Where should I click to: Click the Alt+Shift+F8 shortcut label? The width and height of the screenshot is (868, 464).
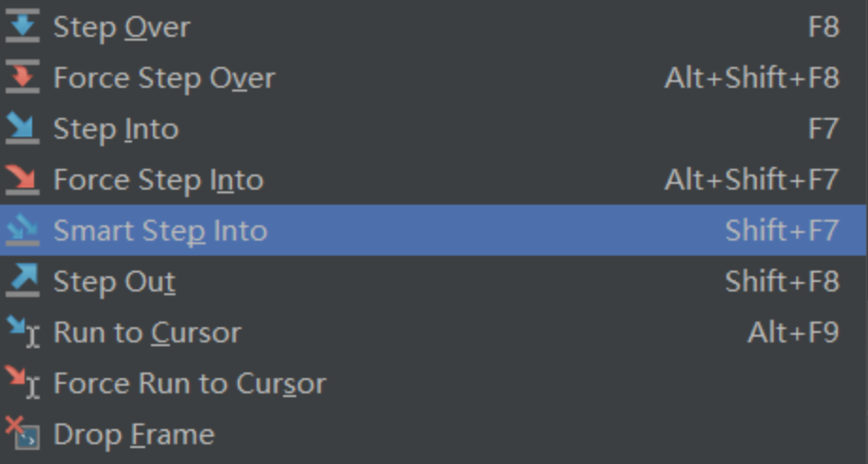752,78
